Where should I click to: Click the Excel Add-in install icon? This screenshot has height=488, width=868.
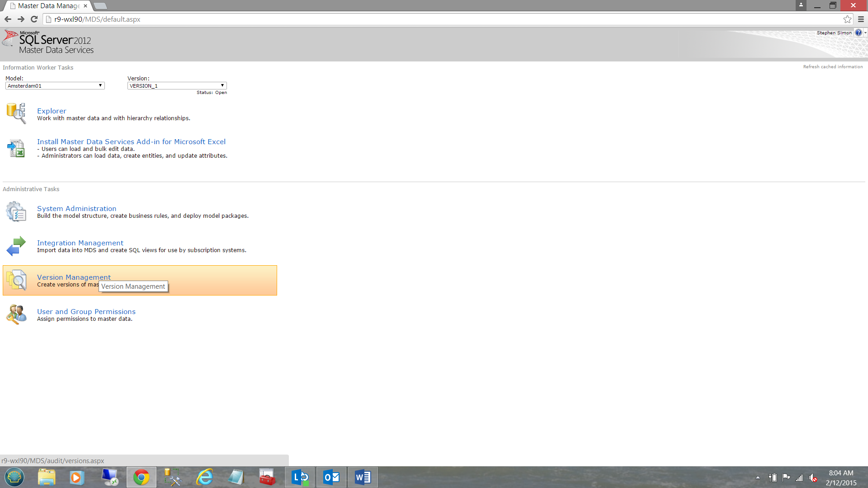click(x=16, y=148)
